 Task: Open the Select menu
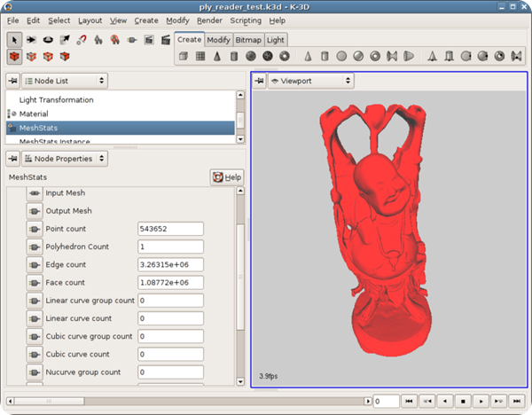(x=59, y=20)
